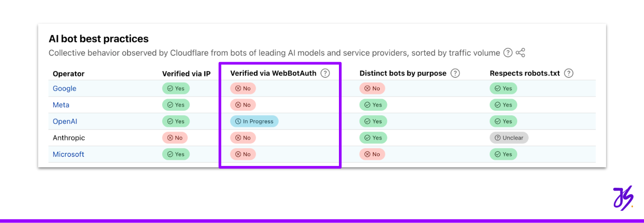Show help for Respects robots.txt column

tap(569, 73)
